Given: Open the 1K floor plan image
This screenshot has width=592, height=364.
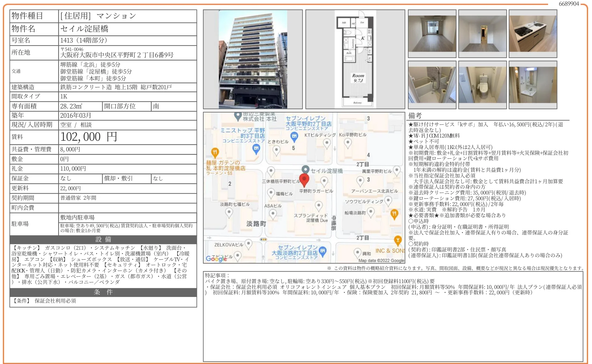Looking at the screenshot, I should (x=355, y=59).
